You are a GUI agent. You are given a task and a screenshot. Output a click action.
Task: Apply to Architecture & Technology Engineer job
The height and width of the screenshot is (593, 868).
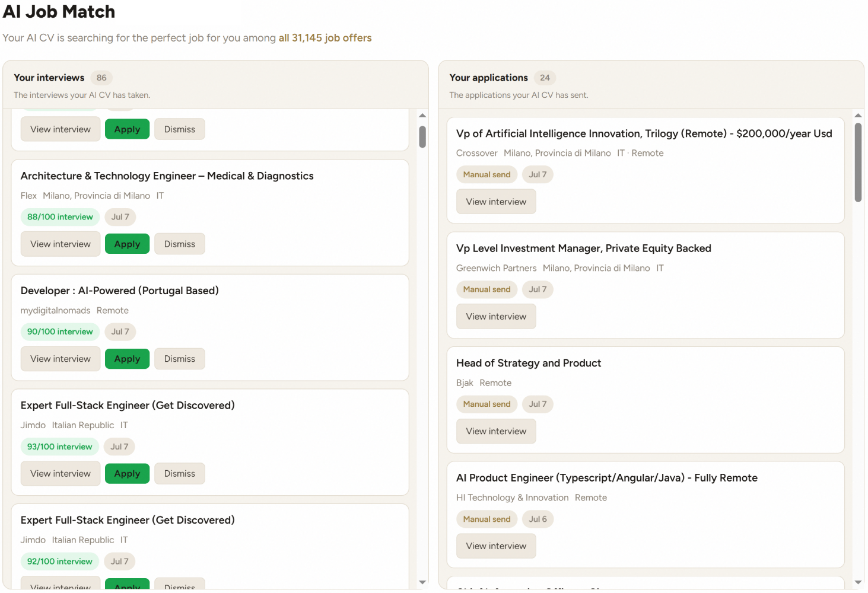[x=127, y=244]
